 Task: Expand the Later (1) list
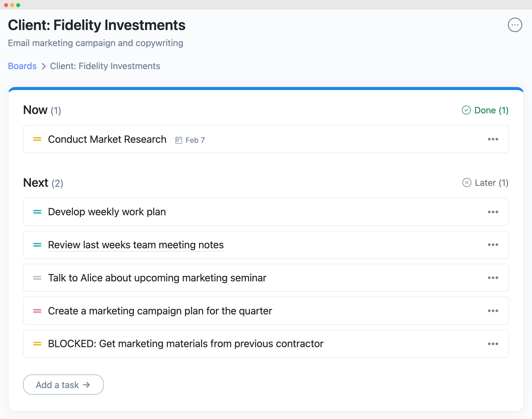point(485,183)
